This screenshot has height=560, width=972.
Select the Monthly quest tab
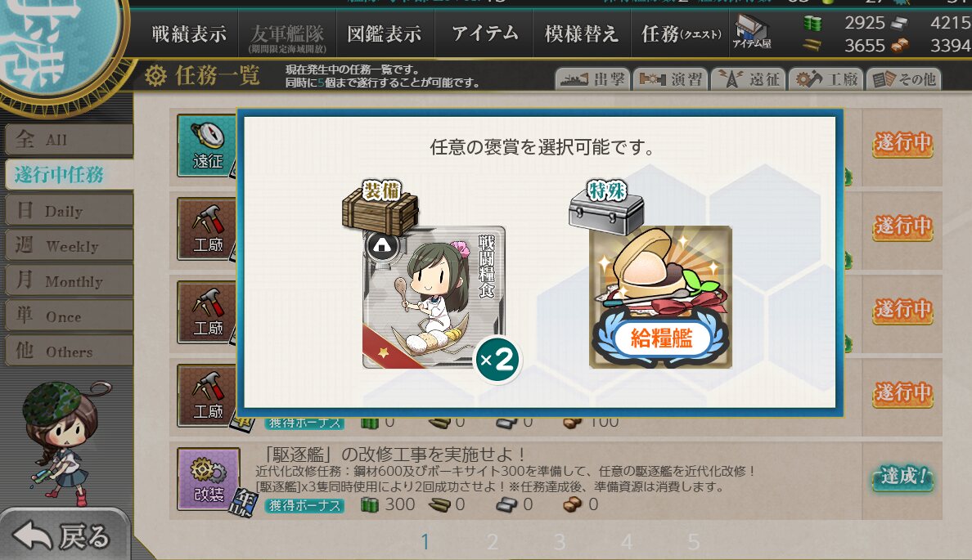coord(69,281)
